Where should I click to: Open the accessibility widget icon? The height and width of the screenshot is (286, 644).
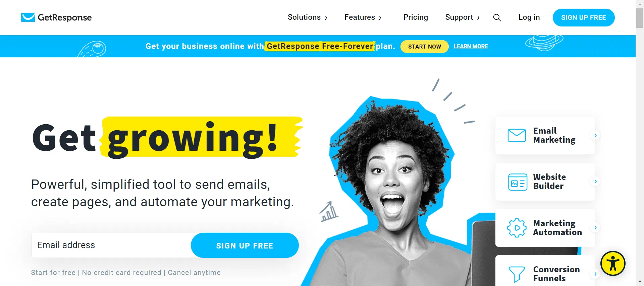[613, 263]
